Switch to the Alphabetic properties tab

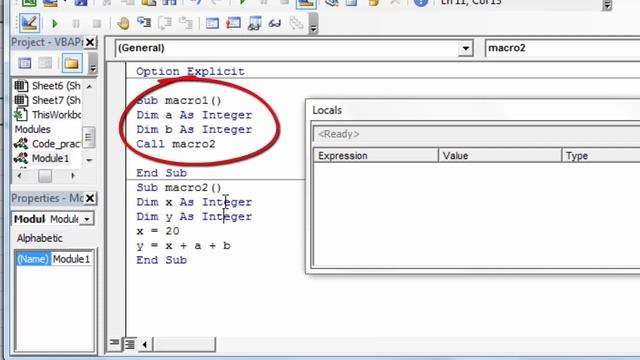[40, 238]
